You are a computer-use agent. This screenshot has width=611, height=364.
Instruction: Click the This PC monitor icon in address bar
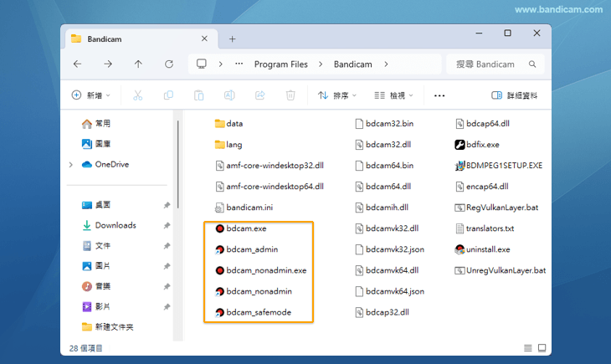tap(202, 64)
